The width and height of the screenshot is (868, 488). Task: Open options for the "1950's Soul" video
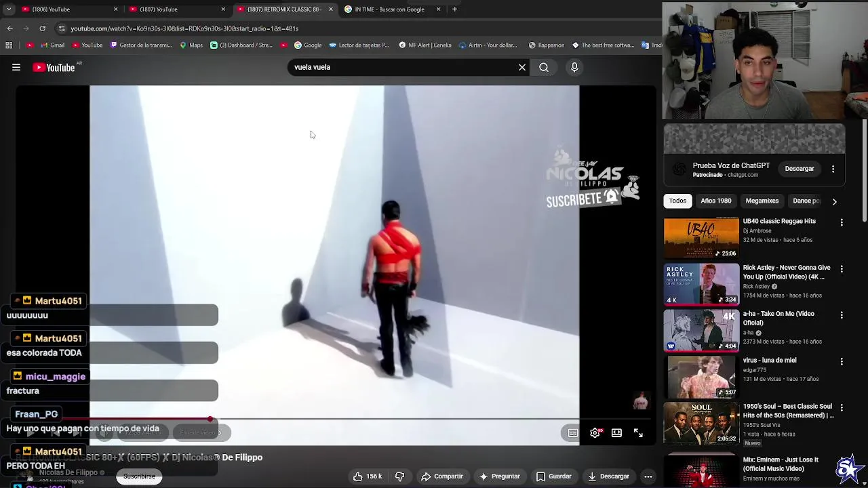pos(842,407)
